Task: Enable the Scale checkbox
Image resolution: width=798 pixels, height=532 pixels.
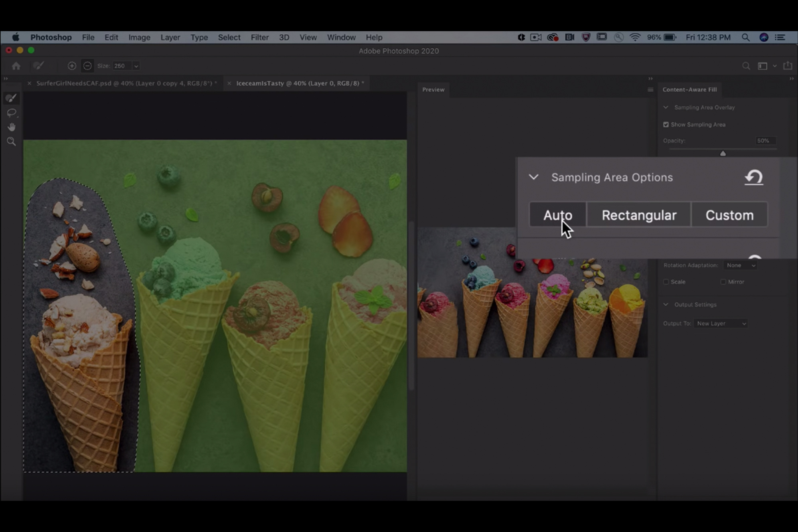Action: click(666, 282)
